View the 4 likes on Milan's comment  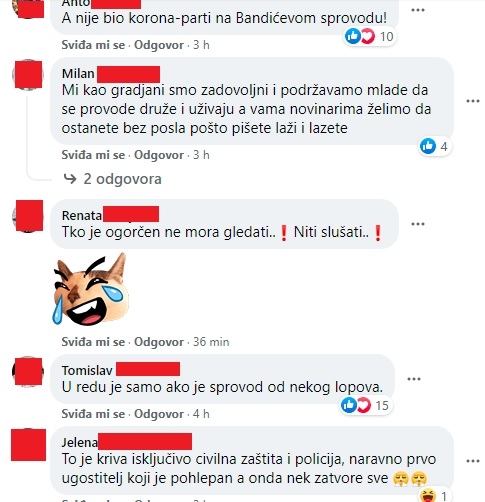point(435,146)
